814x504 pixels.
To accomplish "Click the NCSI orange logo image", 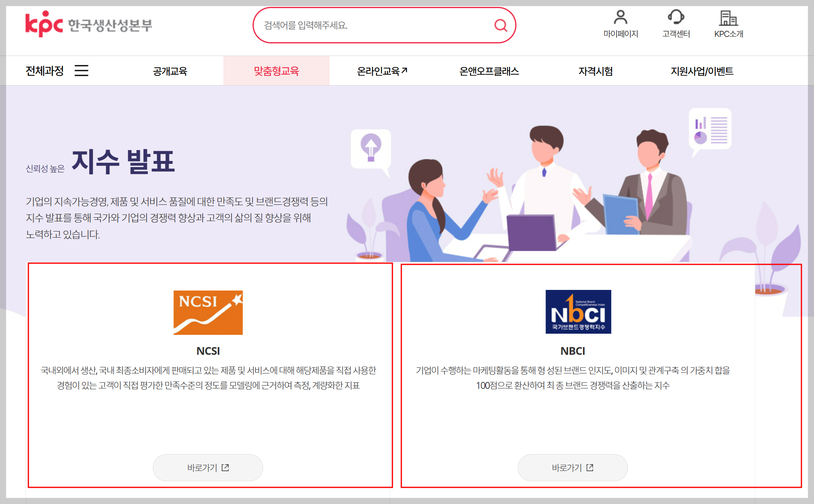I will coord(208,312).
